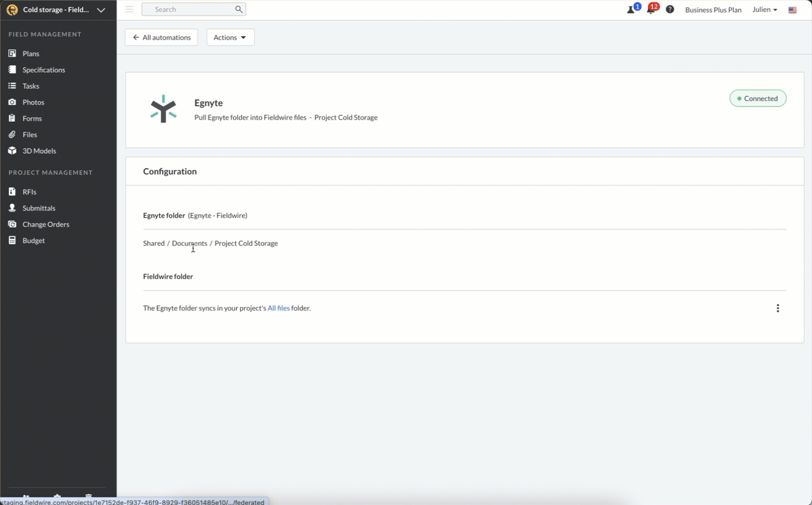This screenshot has width=812, height=505.
Task: Open Submittals in Project Management
Action: pyautogui.click(x=38, y=208)
